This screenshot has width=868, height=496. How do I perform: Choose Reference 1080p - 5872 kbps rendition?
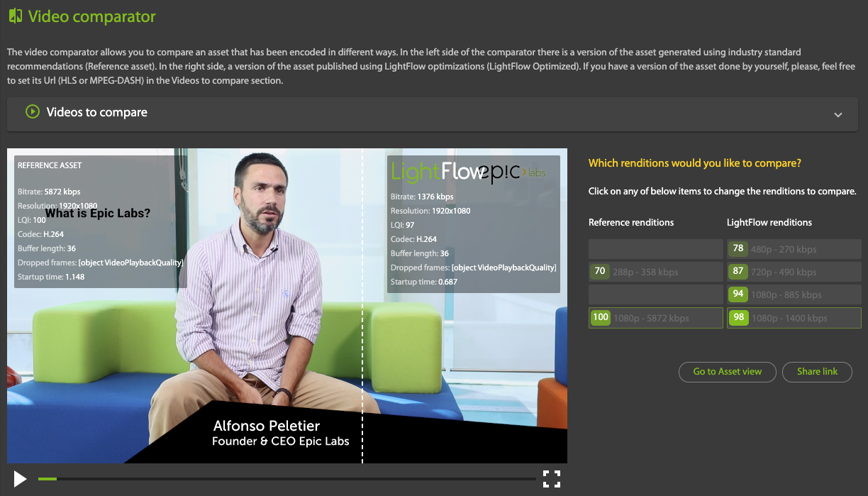655,318
